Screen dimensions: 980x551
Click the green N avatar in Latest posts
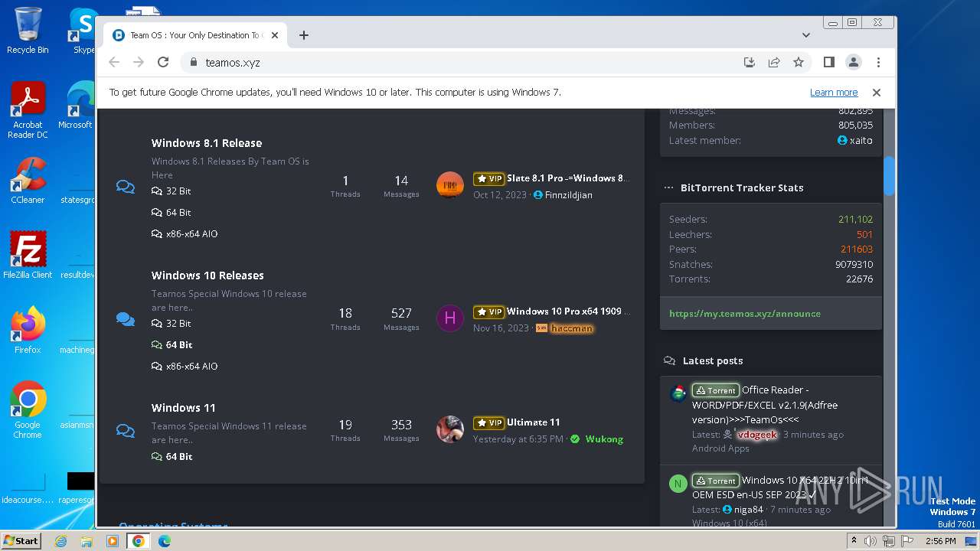pyautogui.click(x=678, y=484)
